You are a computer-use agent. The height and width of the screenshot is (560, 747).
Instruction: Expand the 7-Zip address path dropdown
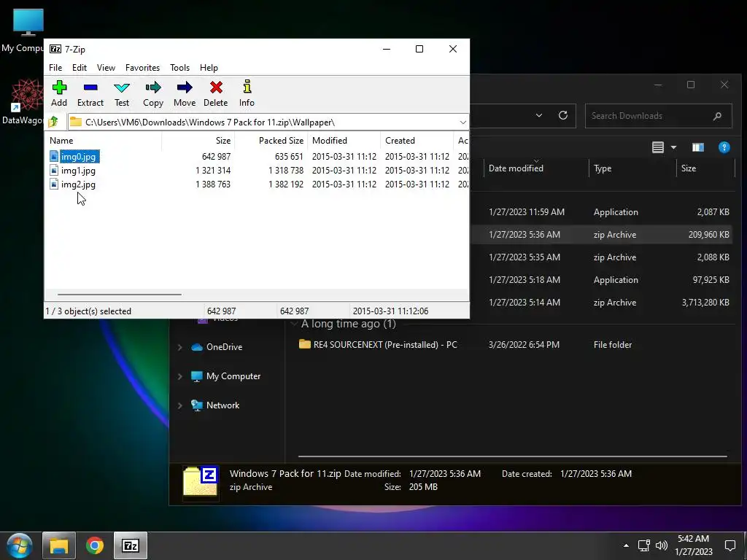pyautogui.click(x=462, y=122)
